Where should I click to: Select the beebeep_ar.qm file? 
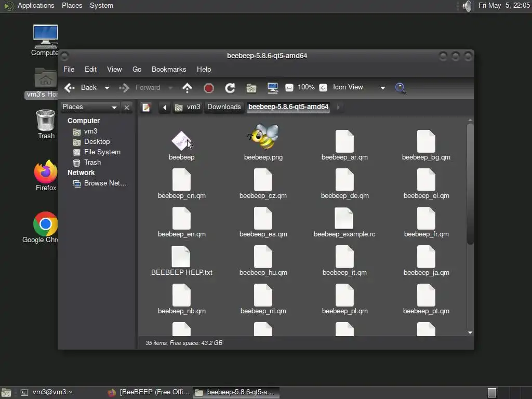pos(344,145)
